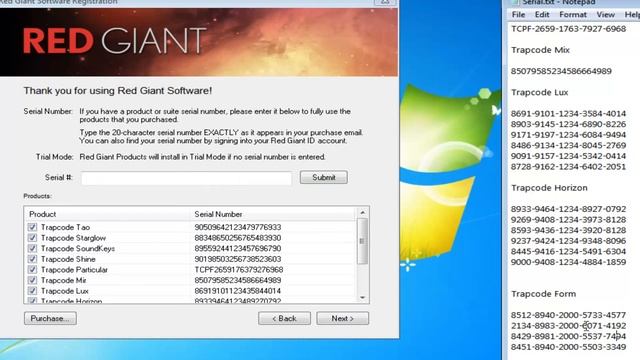Uncheck Trapcode Particular product

click(x=32, y=269)
